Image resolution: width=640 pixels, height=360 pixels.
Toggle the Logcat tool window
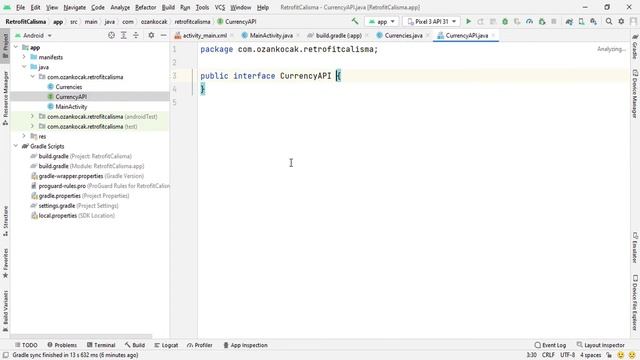[x=166, y=345]
